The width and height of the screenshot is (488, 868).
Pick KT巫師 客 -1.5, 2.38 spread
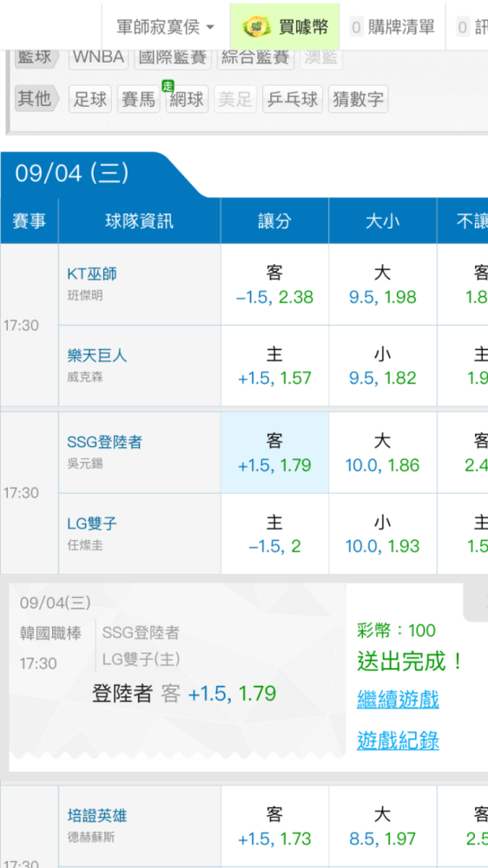pyautogui.click(x=274, y=285)
